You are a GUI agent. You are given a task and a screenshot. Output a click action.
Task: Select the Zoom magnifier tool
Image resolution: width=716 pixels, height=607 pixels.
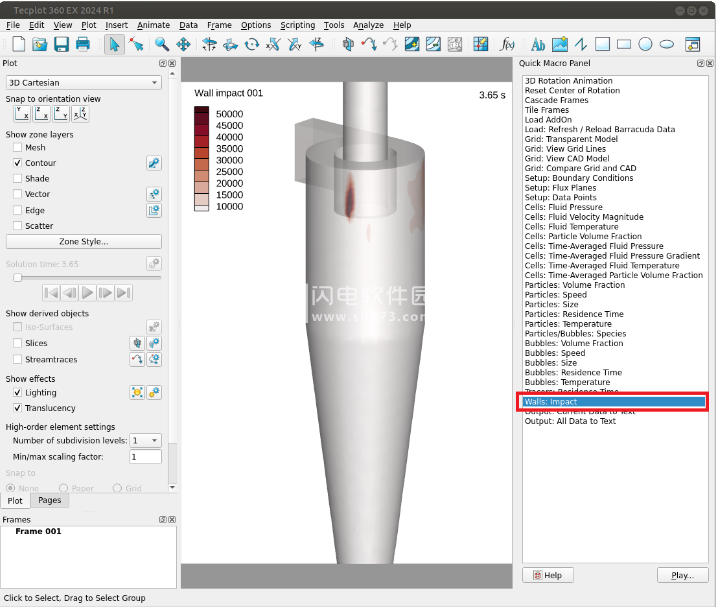[162, 44]
